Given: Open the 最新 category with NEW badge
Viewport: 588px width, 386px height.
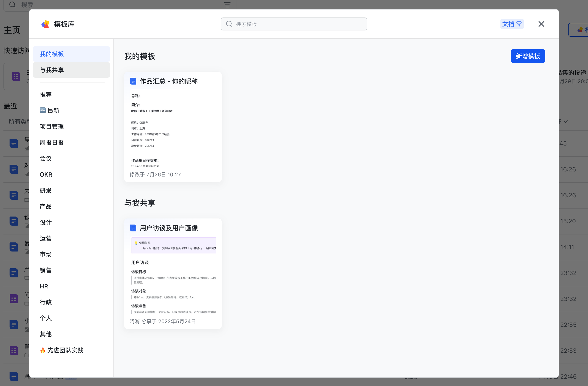Looking at the screenshot, I should click(x=71, y=111).
